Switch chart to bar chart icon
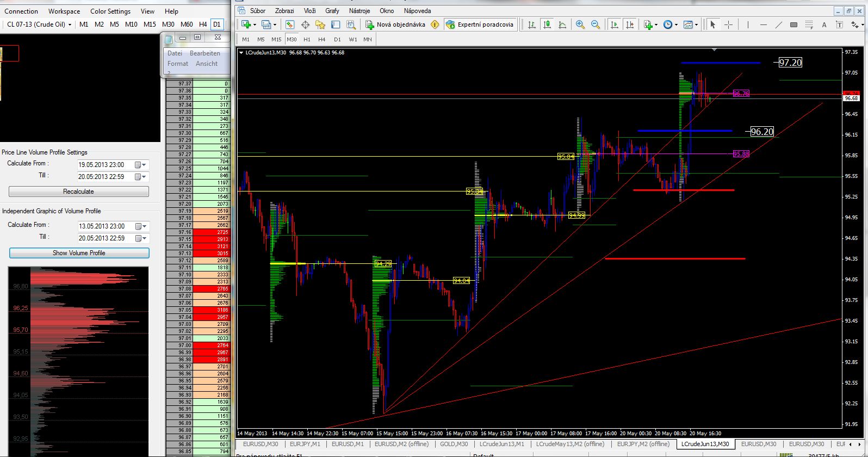The image size is (868, 457). [531, 24]
